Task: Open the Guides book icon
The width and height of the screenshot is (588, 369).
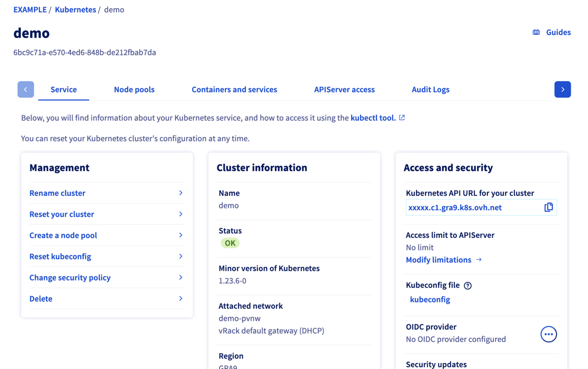Action: click(536, 32)
